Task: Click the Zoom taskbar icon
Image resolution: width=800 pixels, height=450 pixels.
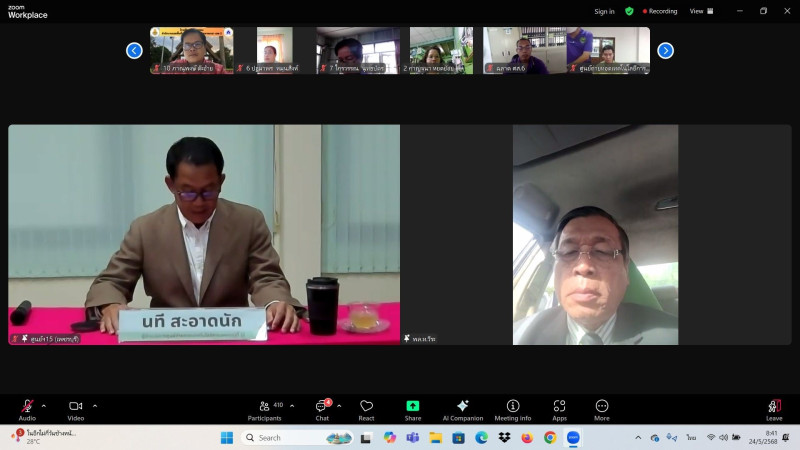Action: 573,438
